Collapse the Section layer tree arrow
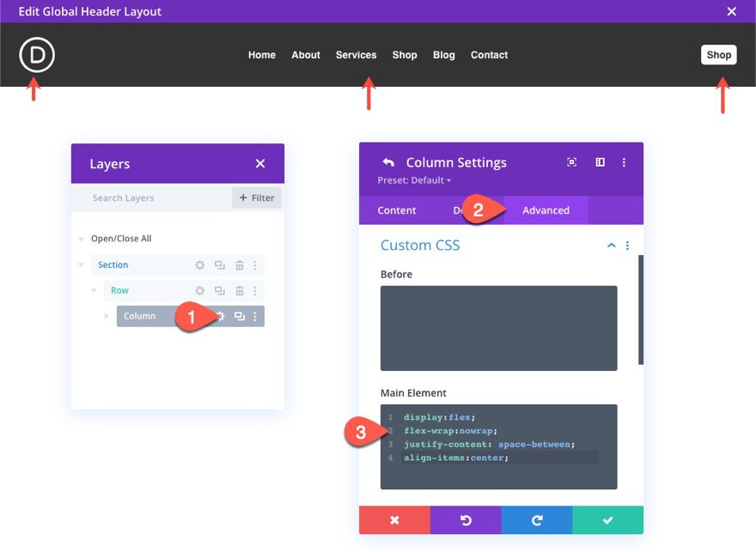 tap(82, 265)
